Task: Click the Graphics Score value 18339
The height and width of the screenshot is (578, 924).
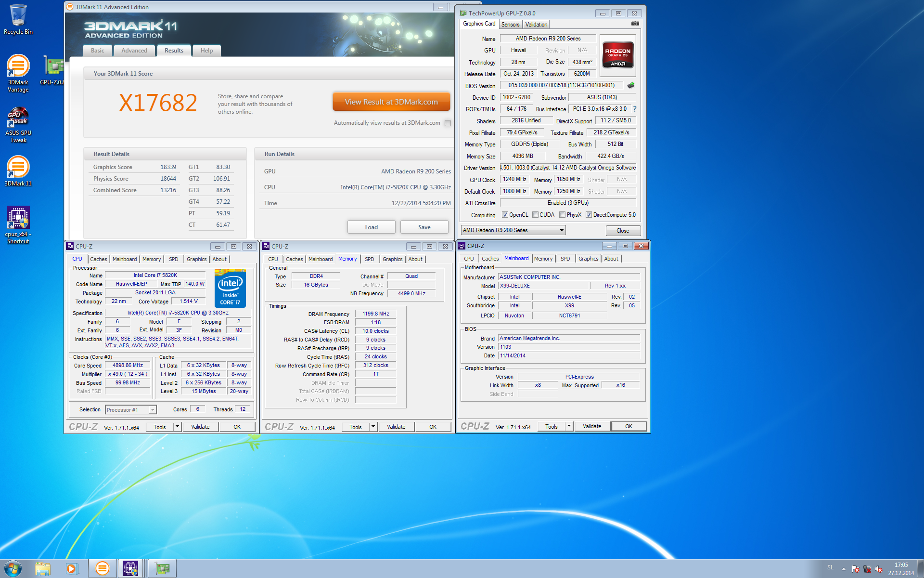Action: (x=168, y=167)
